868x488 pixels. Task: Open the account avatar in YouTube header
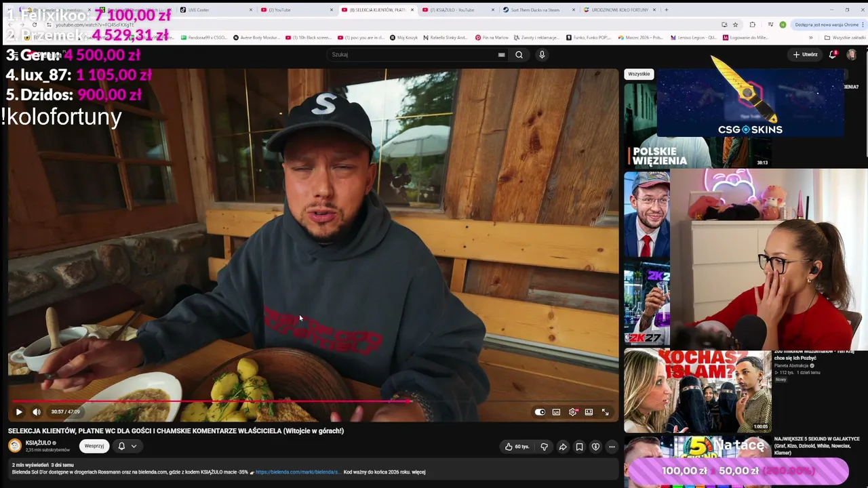(852, 54)
